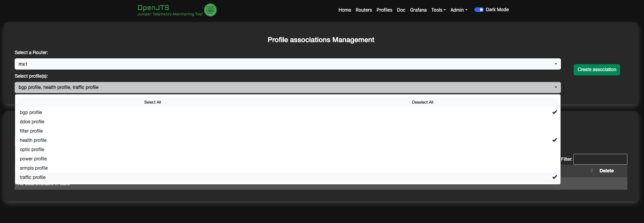
Task: Open the Grafana link
Action: click(418, 10)
